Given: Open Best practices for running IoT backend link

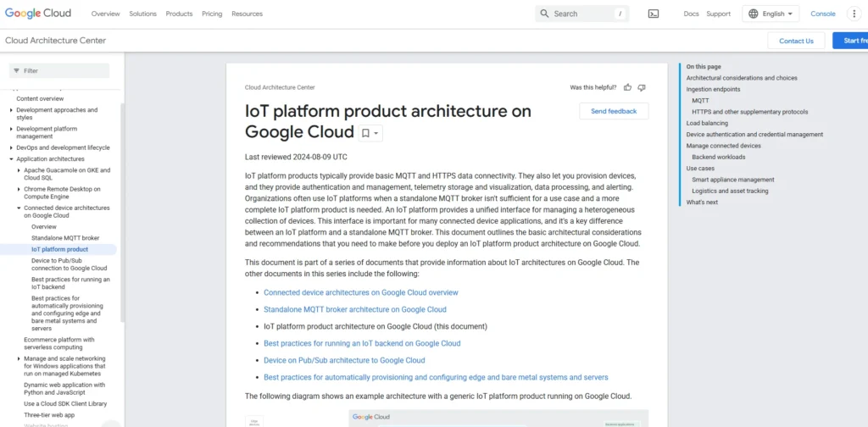Looking at the screenshot, I should click(362, 343).
